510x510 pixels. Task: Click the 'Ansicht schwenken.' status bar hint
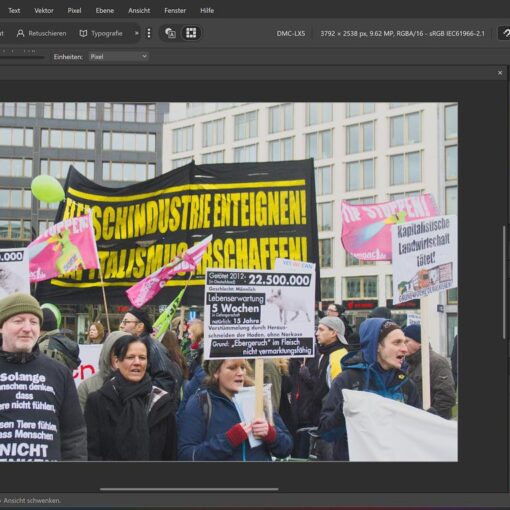coord(32,500)
